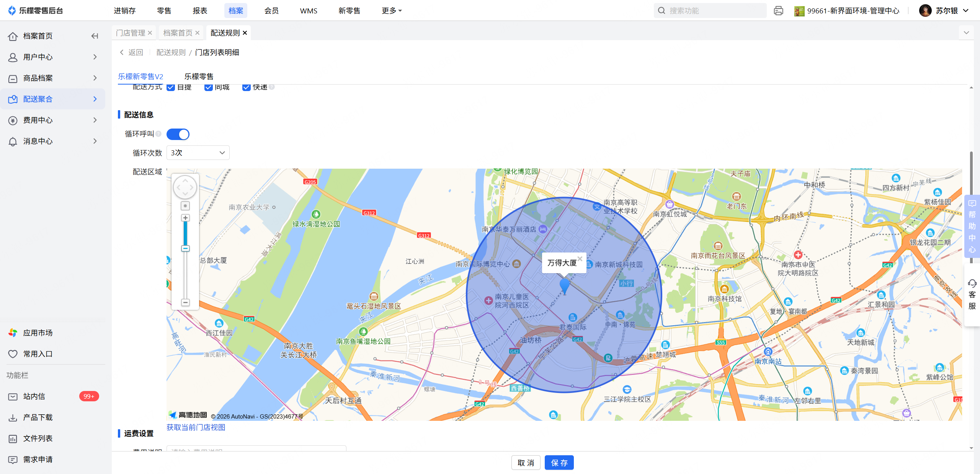The image size is (980, 474).
Task: Open the 客服 customer service icon
Action: (972, 294)
